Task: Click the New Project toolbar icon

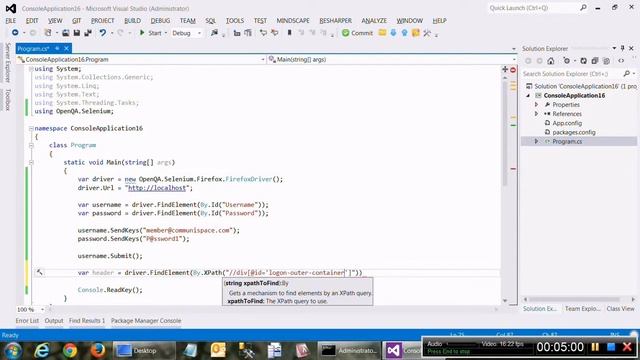Action: (x=48, y=33)
